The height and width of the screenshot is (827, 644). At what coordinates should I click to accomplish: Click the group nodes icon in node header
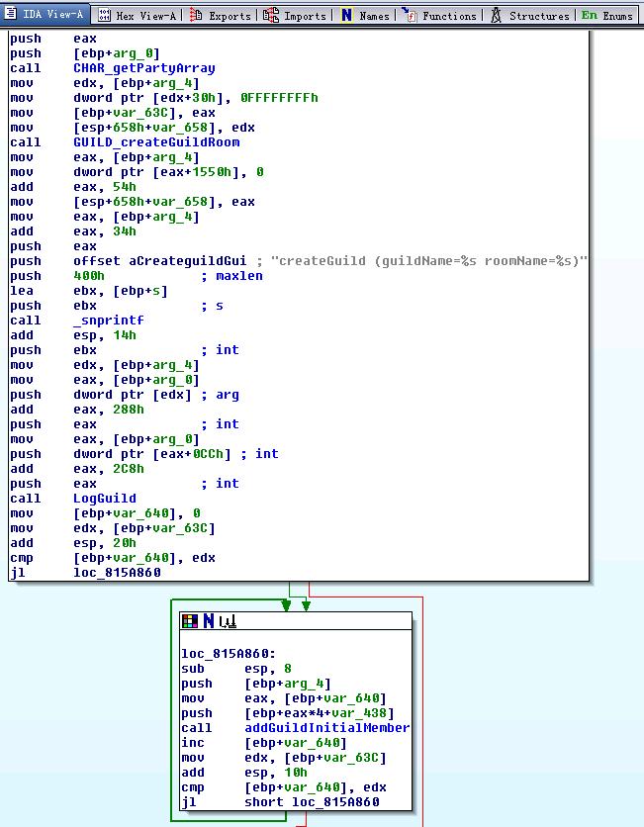228,621
